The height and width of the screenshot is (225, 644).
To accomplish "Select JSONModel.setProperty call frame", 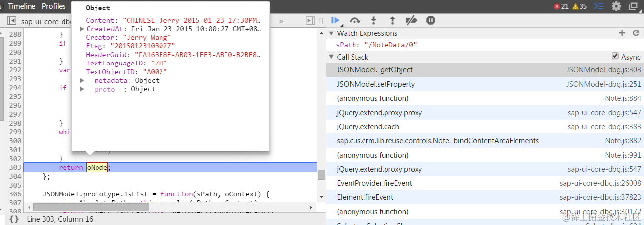I will [x=485, y=84].
